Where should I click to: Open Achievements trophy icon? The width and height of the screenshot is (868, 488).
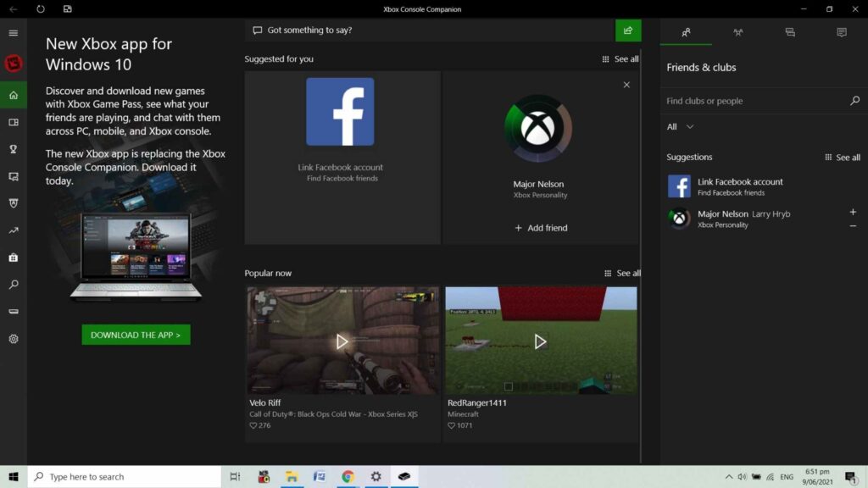coord(14,149)
